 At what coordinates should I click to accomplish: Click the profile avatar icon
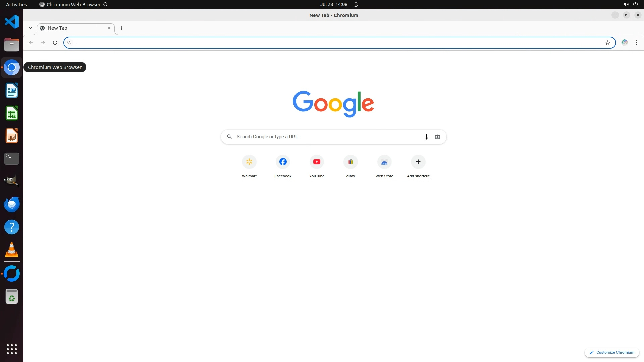point(625,43)
